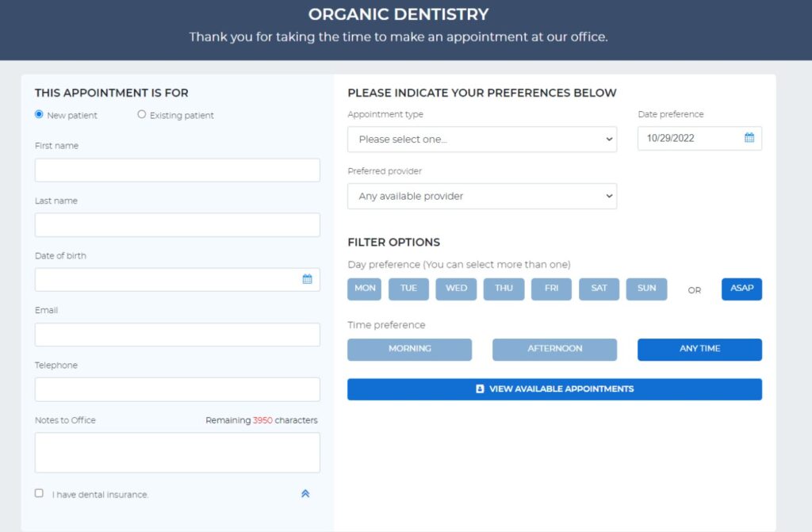Select the New patient radio button
Screen dimensions: 812x532
[x=38, y=114]
